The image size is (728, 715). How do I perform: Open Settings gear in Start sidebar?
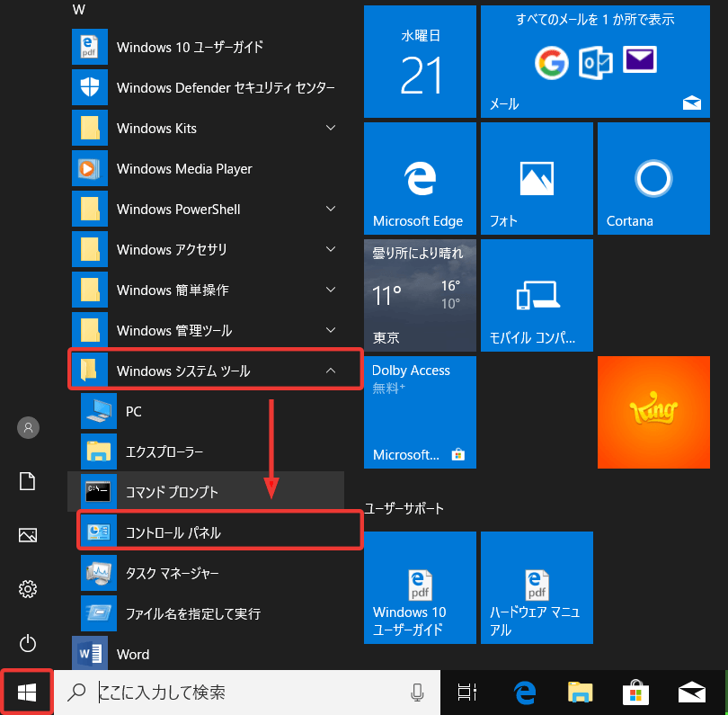point(28,589)
